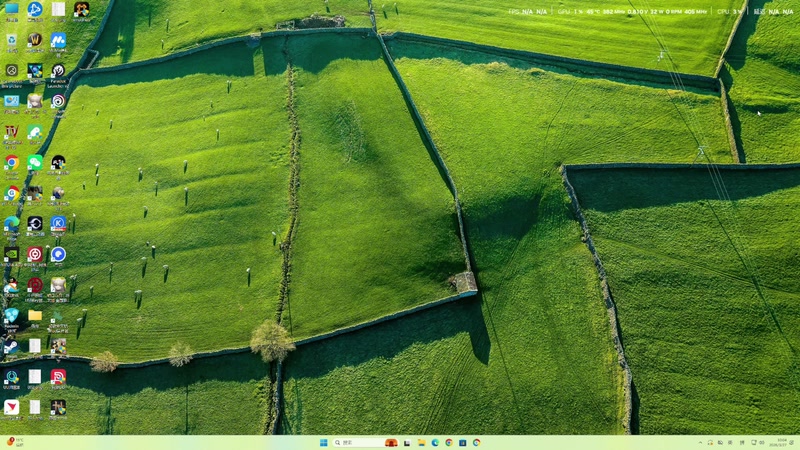
Task: Open the light green elephant app shortcut
Action: 35,134
